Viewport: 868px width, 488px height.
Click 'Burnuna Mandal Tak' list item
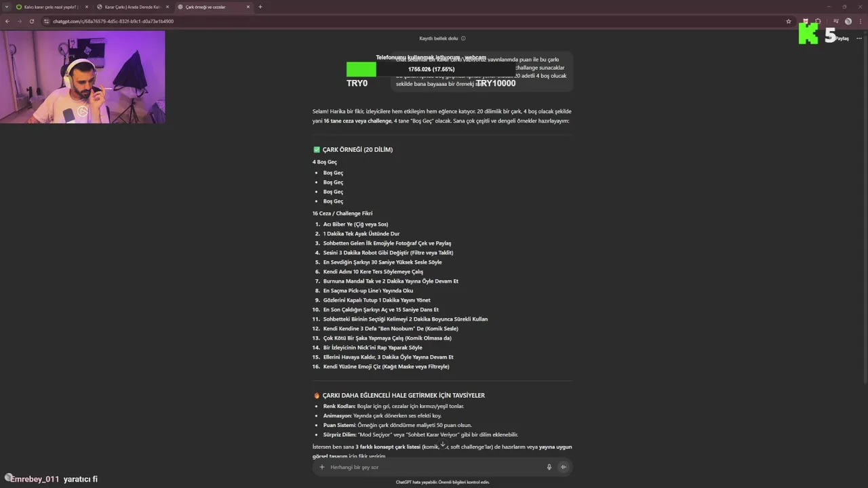[391, 281]
